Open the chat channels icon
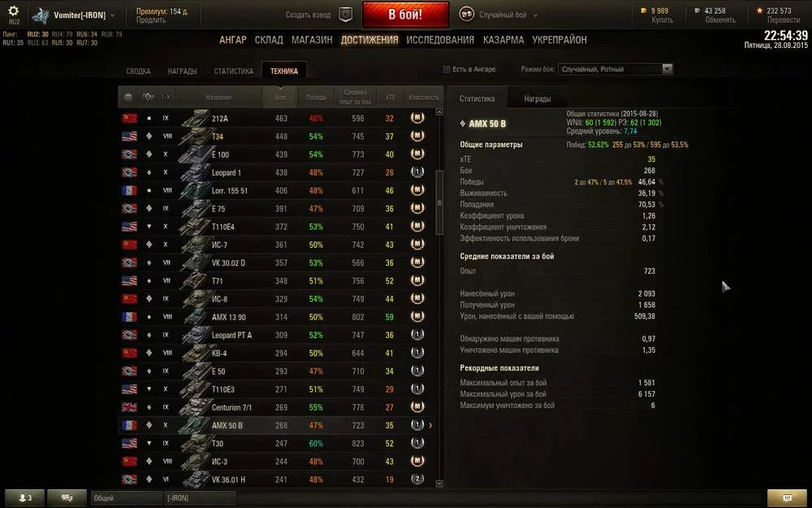 (67, 498)
